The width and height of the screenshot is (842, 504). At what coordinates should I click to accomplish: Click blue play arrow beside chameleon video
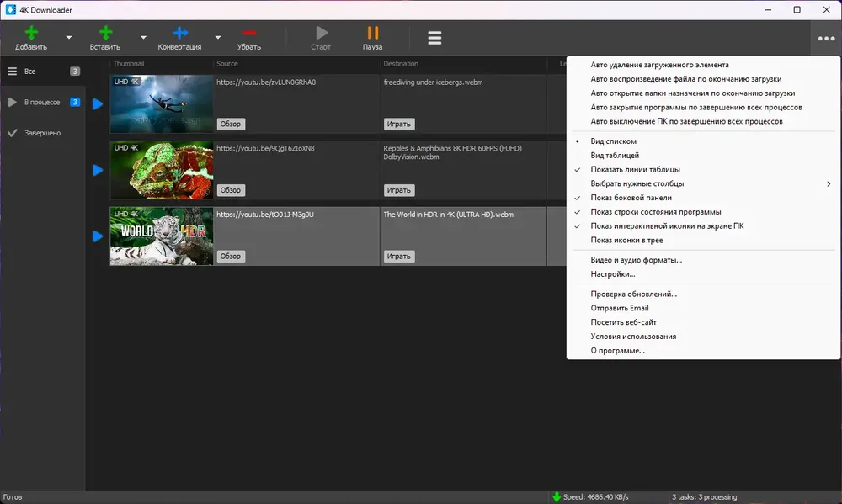[x=97, y=170]
